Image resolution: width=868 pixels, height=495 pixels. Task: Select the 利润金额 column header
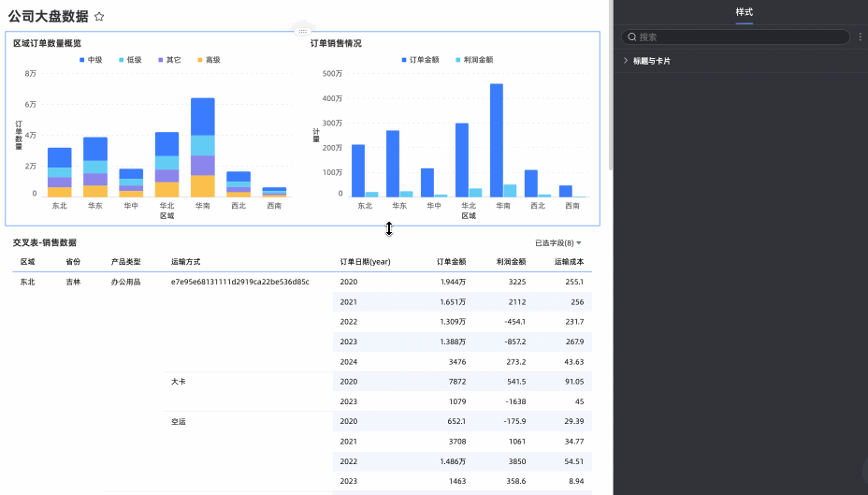[x=511, y=262]
